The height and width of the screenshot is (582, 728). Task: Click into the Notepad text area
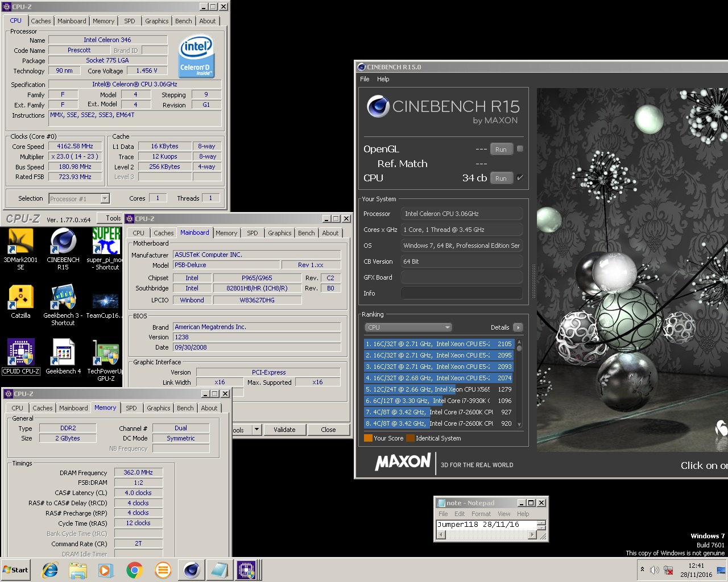point(486,525)
